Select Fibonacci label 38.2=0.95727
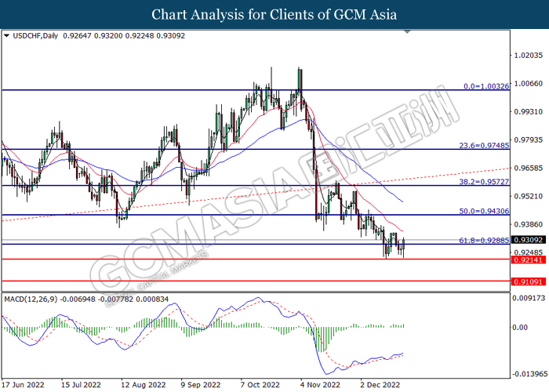Viewport: 549px width, 392px height. [x=484, y=182]
